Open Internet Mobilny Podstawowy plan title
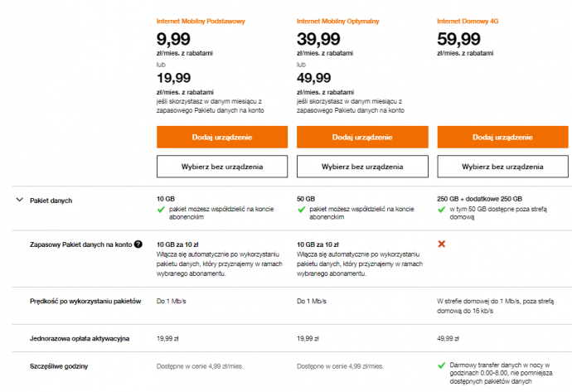 (201, 22)
